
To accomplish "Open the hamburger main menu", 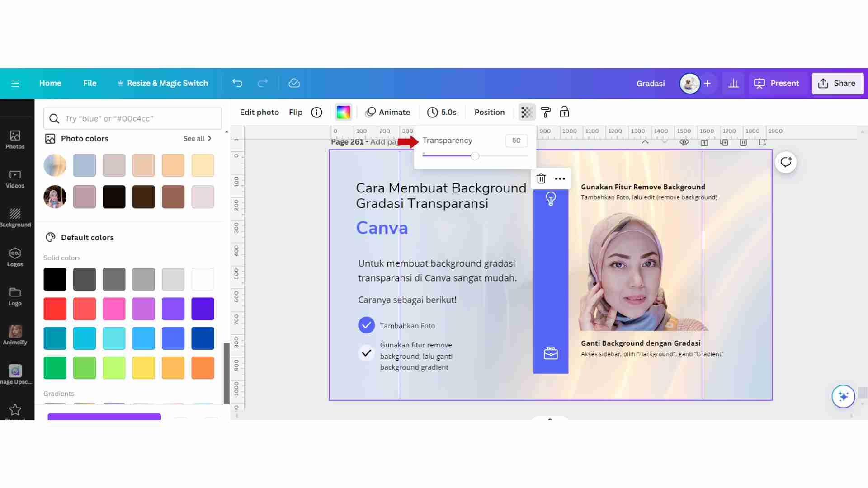I will tap(15, 83).
